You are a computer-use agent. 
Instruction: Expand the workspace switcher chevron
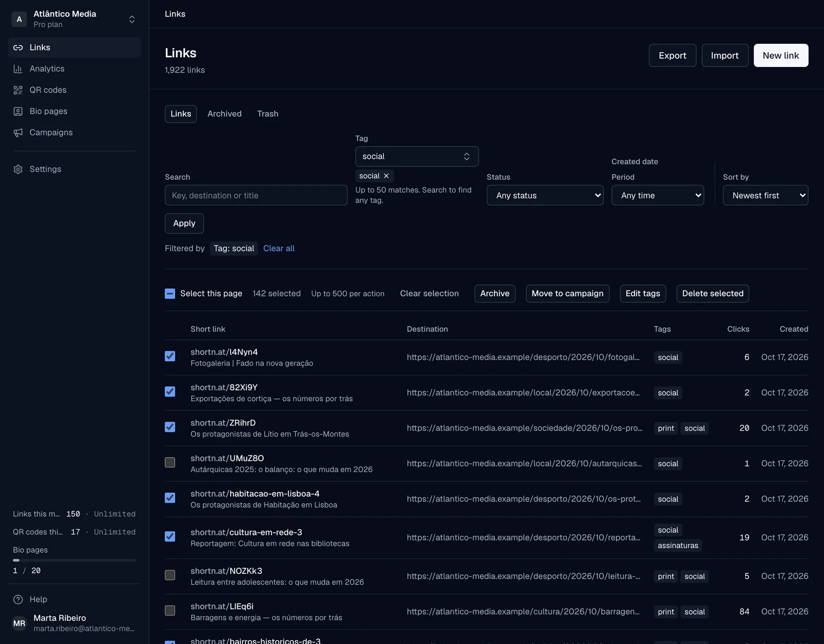click(x=132, y=19)
